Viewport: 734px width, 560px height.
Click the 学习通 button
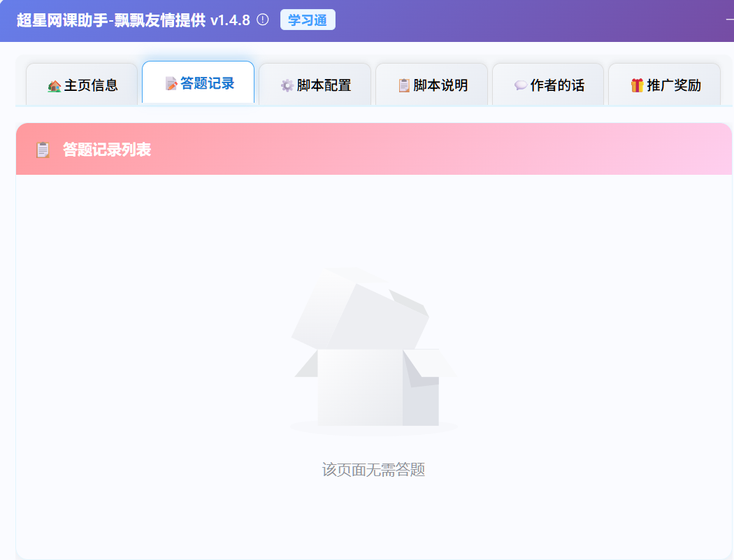click(x=308, y=20)
